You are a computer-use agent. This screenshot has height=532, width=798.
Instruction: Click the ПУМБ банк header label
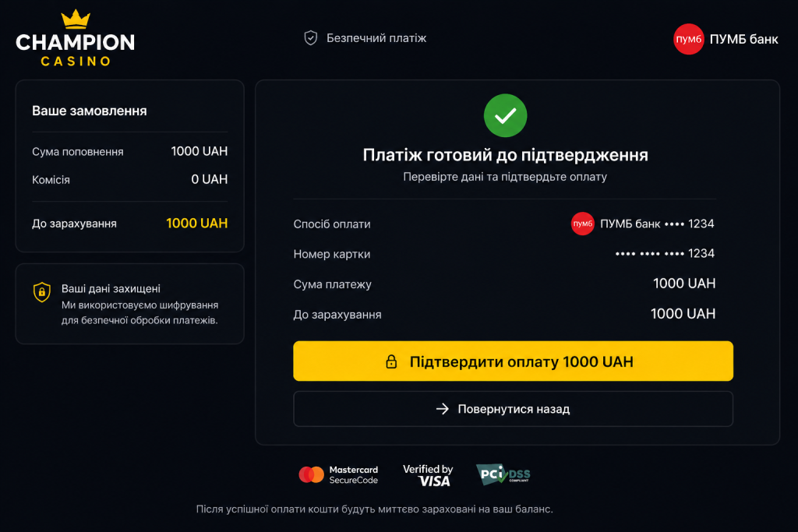pyautogui.click(x=743, y=39)
